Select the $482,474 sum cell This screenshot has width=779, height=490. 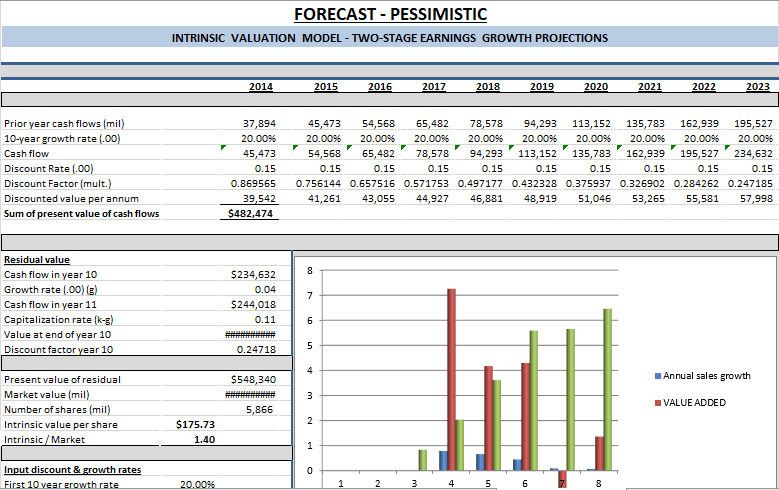coord(249,214)
